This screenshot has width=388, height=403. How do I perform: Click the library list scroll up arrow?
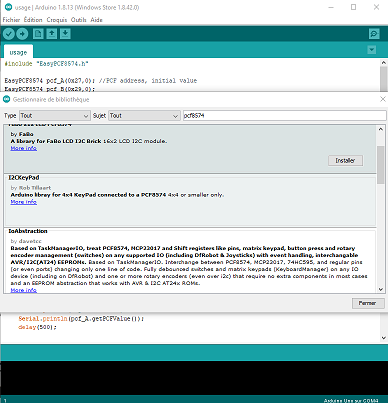point(381,129)
